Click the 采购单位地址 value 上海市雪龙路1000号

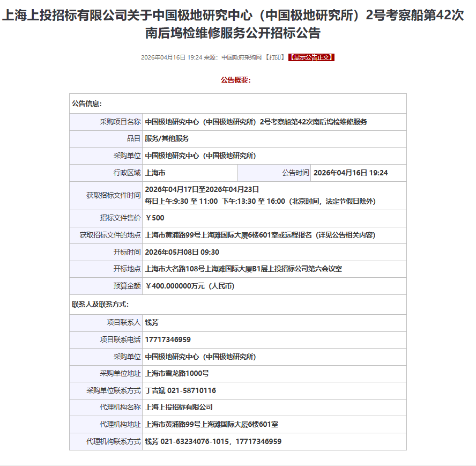pos(177,373)
